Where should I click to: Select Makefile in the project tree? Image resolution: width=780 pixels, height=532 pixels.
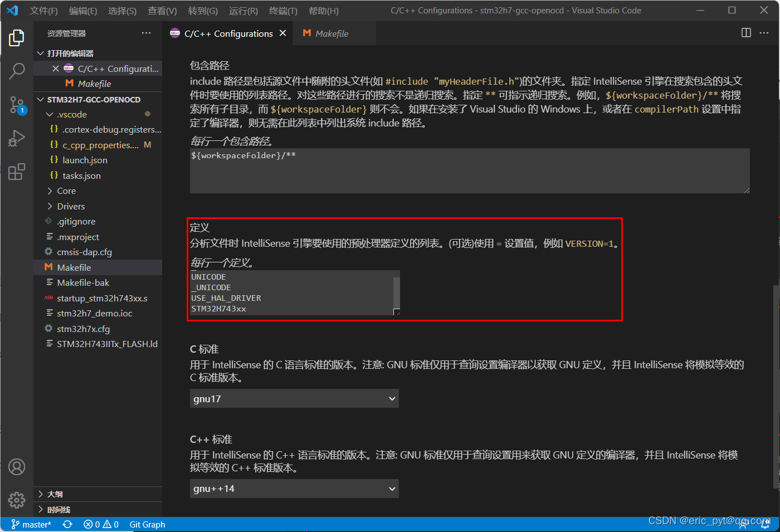(98, 267)
